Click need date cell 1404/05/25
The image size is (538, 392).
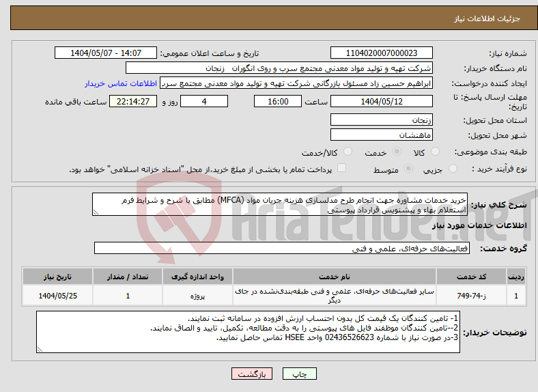click(57, 296)
